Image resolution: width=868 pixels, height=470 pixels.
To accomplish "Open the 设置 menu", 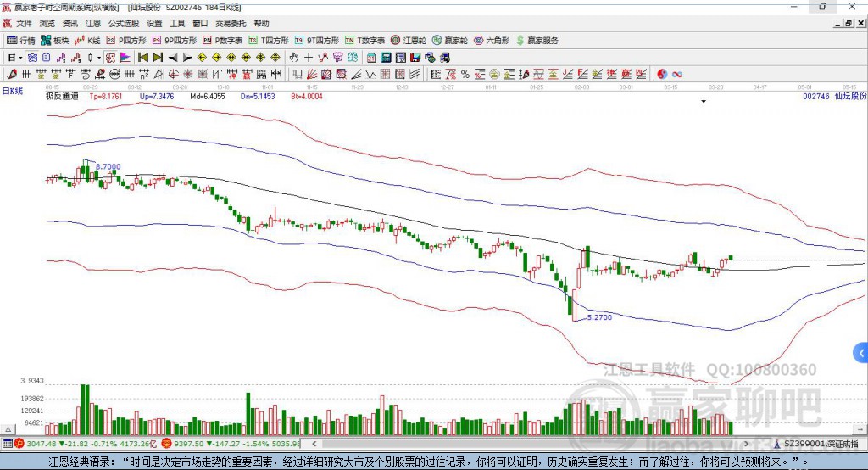I will [x=154, y=23].
